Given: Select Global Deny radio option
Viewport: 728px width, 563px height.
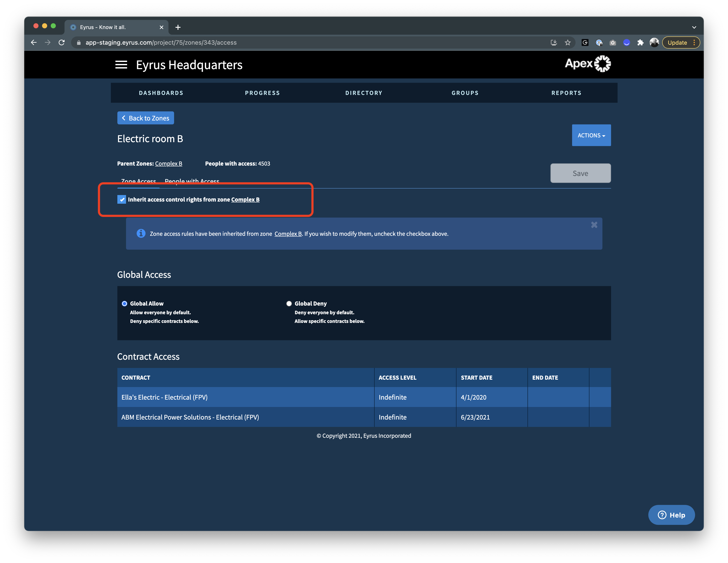Looking at the screenshot, I should coord(289,304).
